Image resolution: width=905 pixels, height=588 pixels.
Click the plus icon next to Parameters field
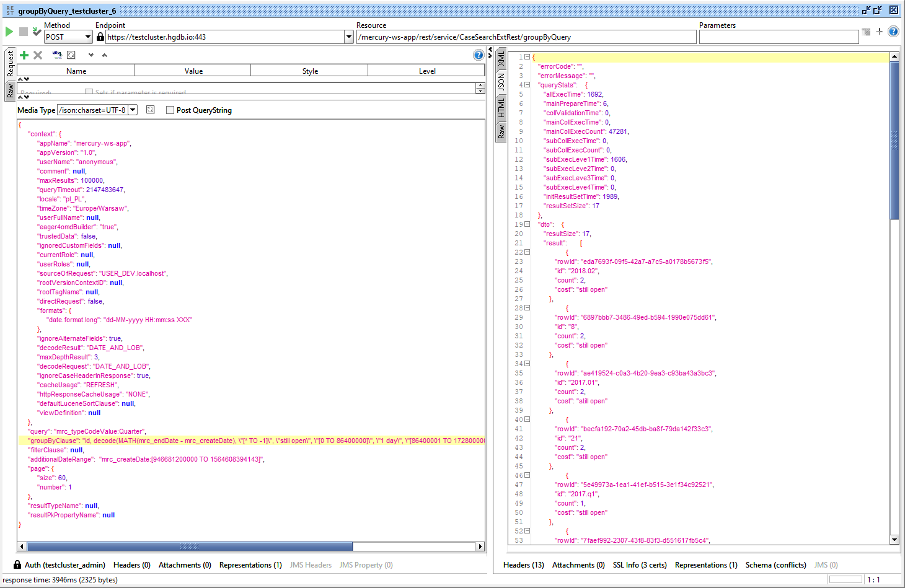click(879, 32)
